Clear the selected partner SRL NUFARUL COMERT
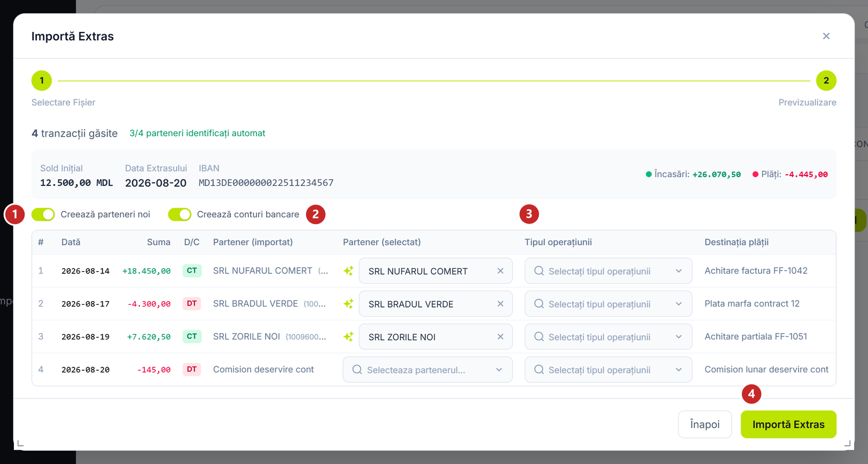 (x=501, y=271)
